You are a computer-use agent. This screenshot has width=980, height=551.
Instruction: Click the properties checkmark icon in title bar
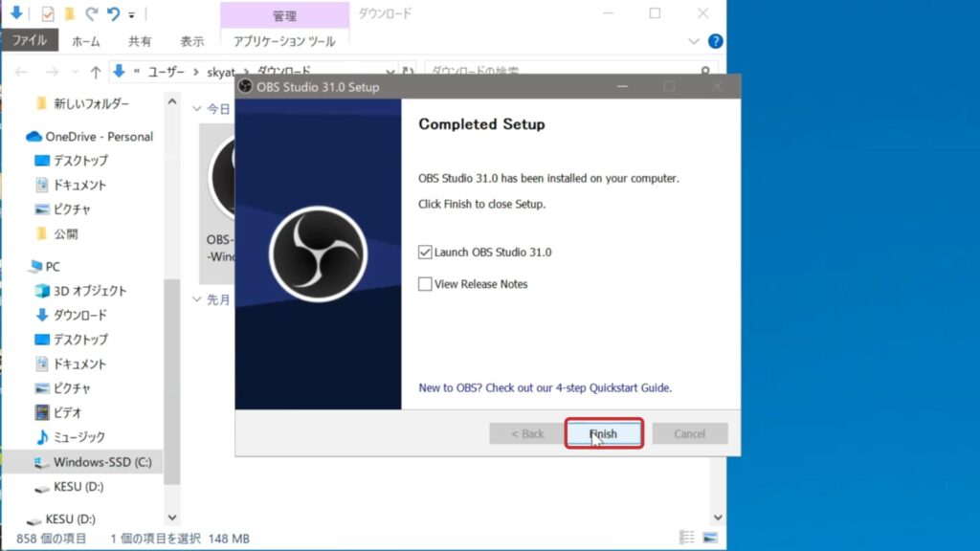(48, 14)
